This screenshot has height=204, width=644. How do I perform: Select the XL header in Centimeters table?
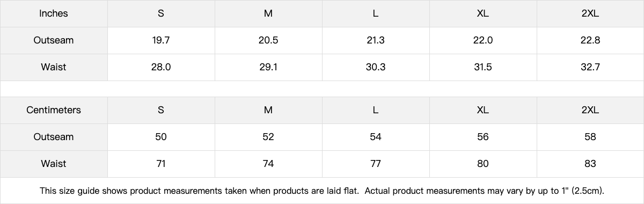point(483,110)
